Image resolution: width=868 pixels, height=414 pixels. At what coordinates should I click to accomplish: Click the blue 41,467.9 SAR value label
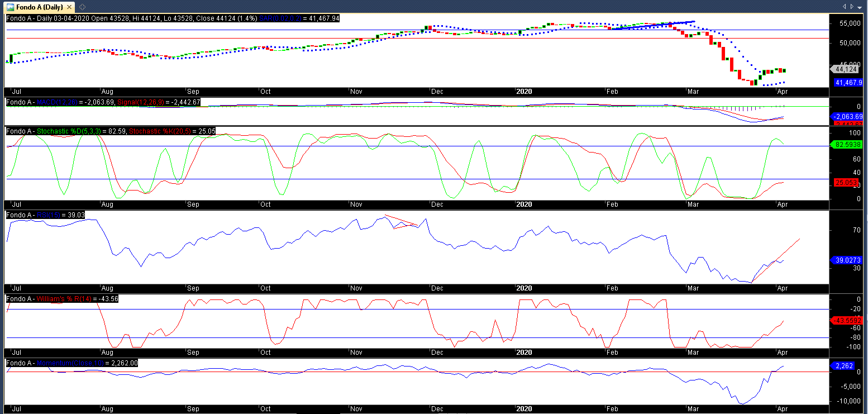[x=848, y=83]
